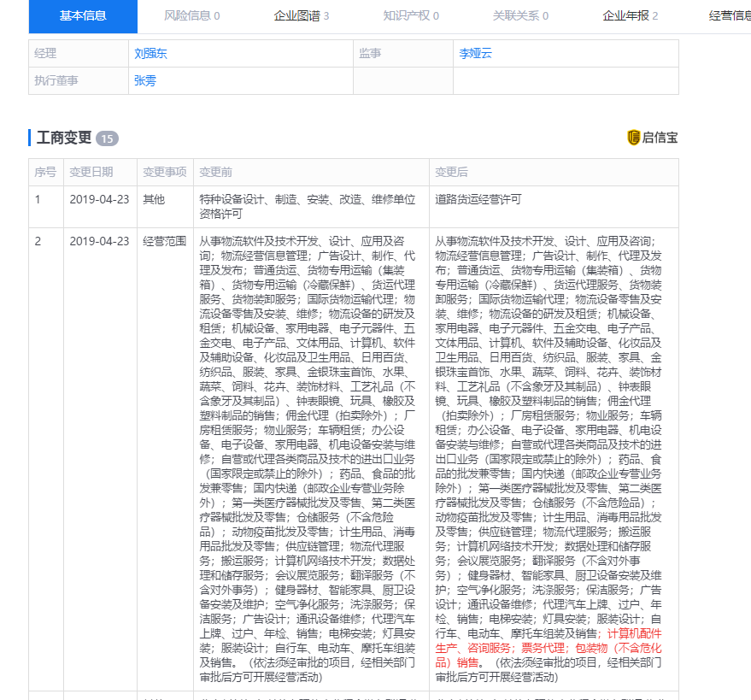The width and height of the screenshot is (751, 700).
Task: Click the 启信宝 logo icon
Action: click(x=636, y=137)
